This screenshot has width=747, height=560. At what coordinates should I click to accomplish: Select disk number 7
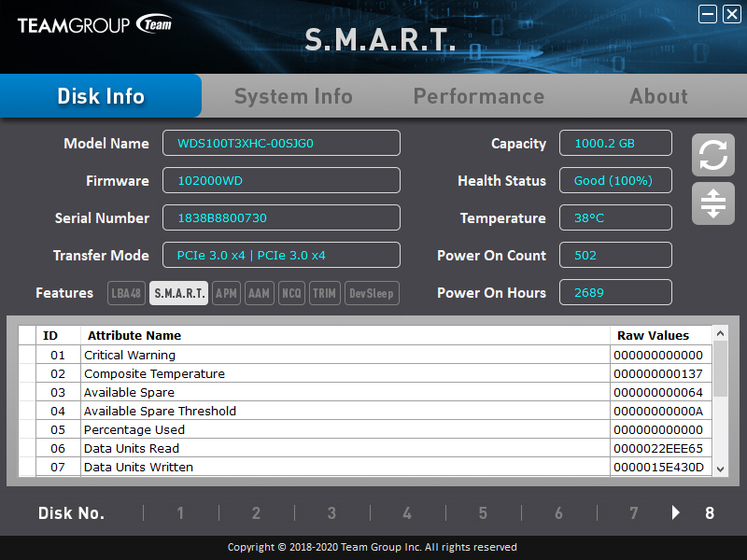click(634, 512)
